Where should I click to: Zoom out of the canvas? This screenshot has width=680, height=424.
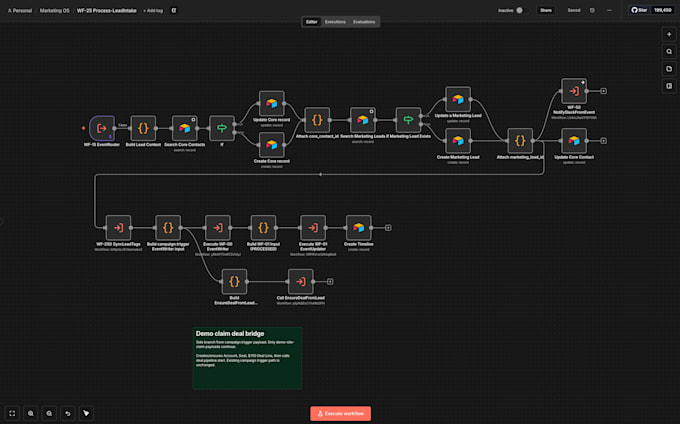(x=49, y=413)
